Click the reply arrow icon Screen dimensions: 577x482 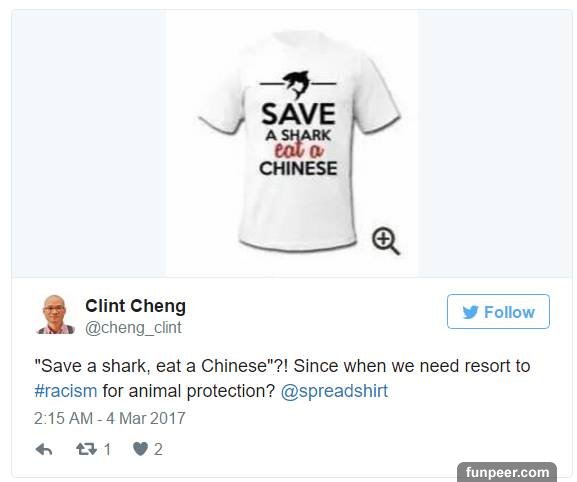(x=44, y=449)
